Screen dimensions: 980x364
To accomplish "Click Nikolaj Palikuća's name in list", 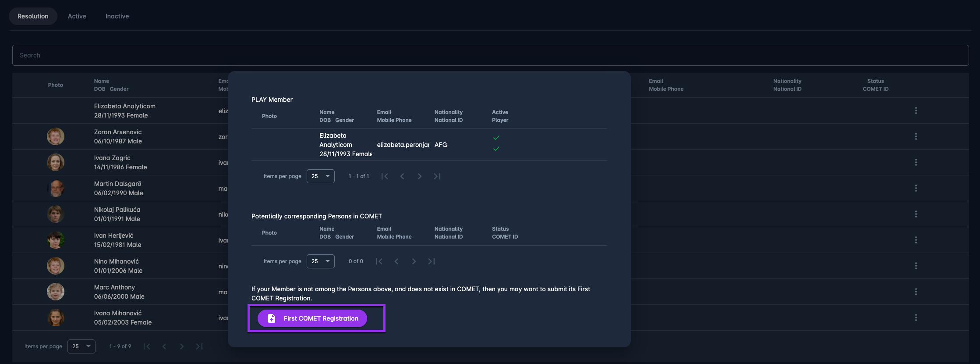I will tap(117, 210).
